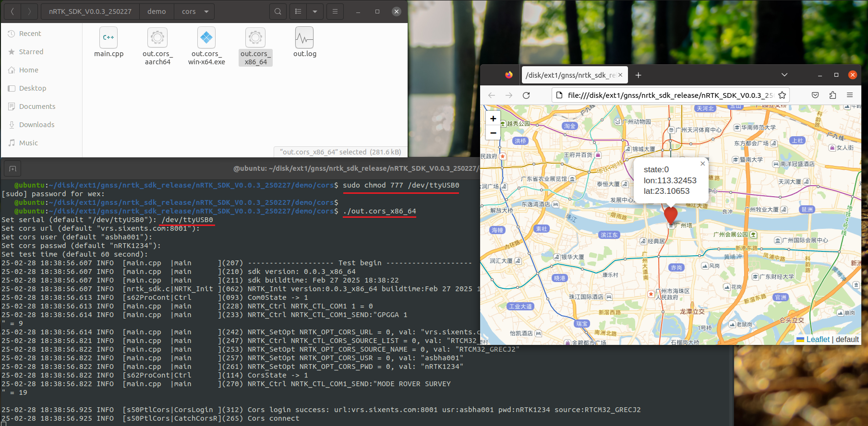
Task: Click the red map marker
Action: (670, 214)
